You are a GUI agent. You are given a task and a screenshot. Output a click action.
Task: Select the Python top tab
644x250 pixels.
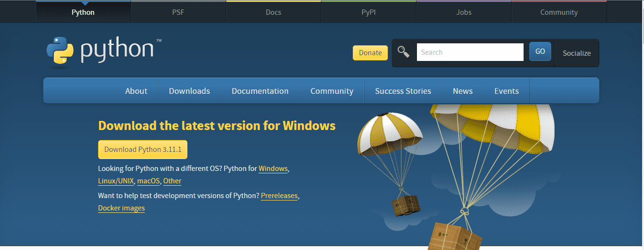click(83, 12)
